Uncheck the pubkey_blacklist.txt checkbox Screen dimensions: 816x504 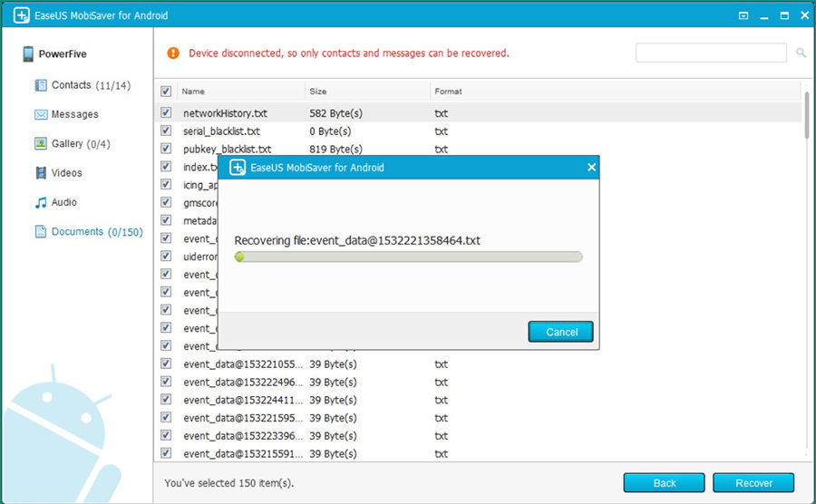166,149
